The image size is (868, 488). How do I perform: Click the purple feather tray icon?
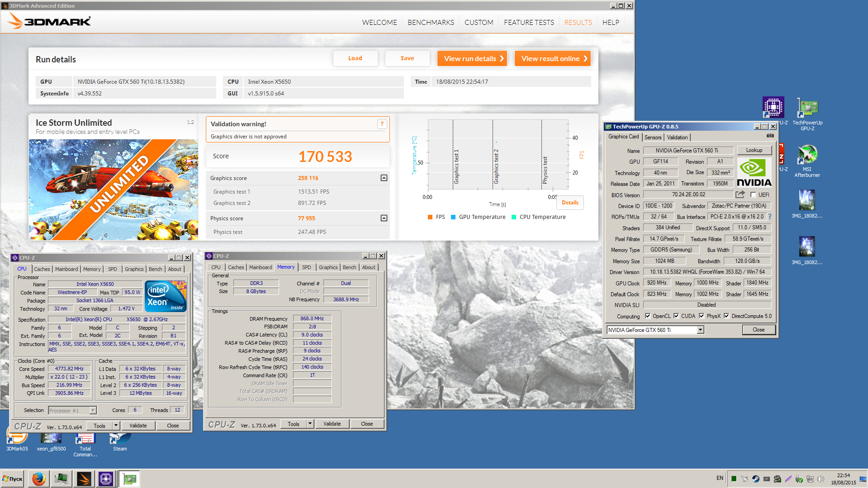(x=788, y=479)
